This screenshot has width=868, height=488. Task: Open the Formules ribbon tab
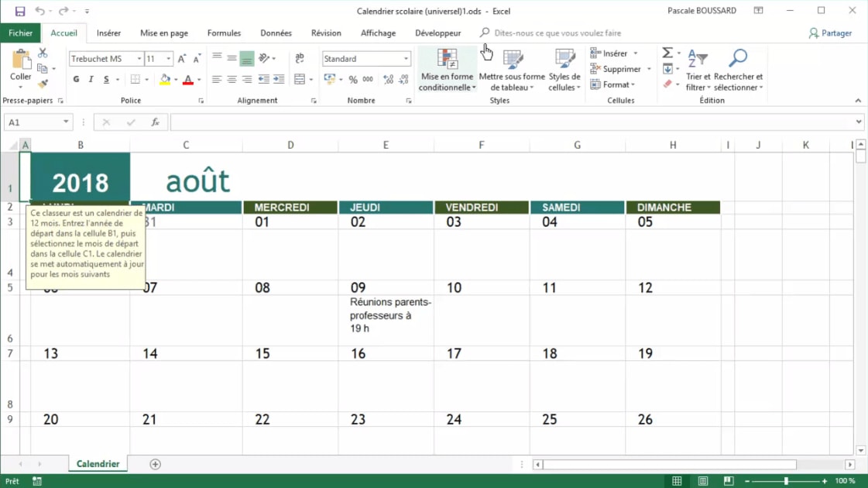coord(224,33)
